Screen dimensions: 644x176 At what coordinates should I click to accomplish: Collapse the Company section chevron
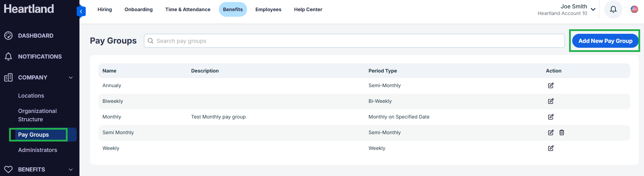71,77
